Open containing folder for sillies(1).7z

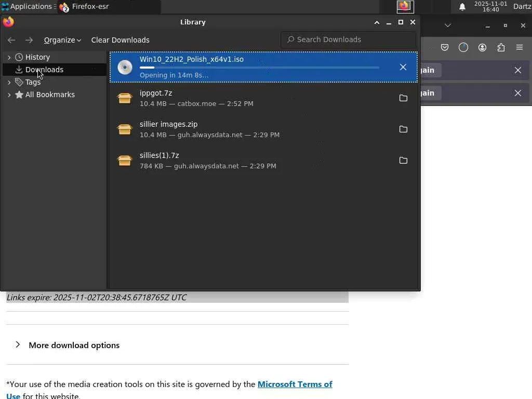click(x=403, y=161)
